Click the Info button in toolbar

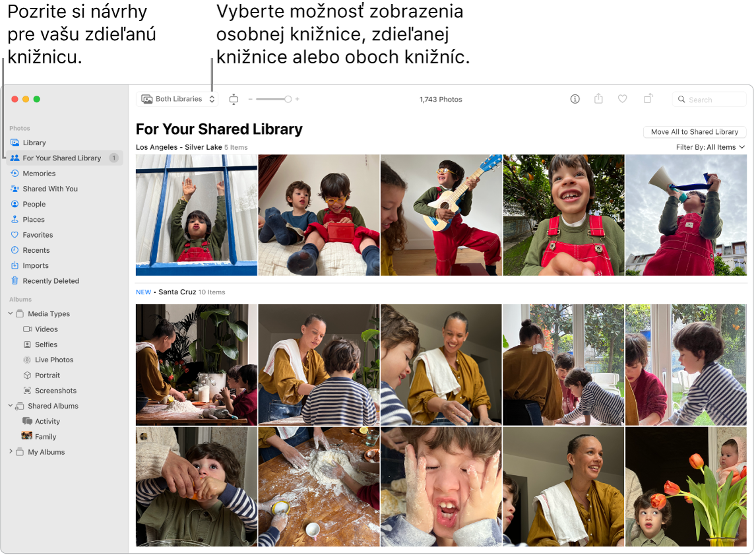coord(575,99)
